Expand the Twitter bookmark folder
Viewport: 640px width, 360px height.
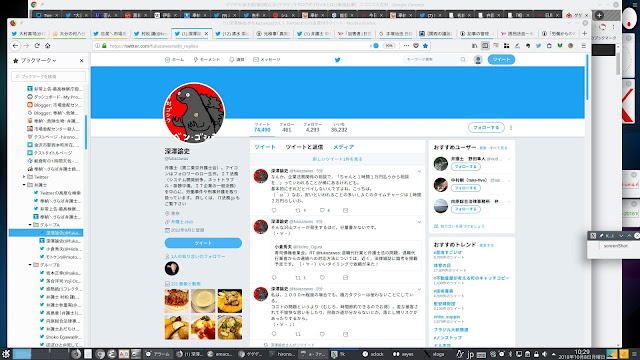tap(24, 177)
